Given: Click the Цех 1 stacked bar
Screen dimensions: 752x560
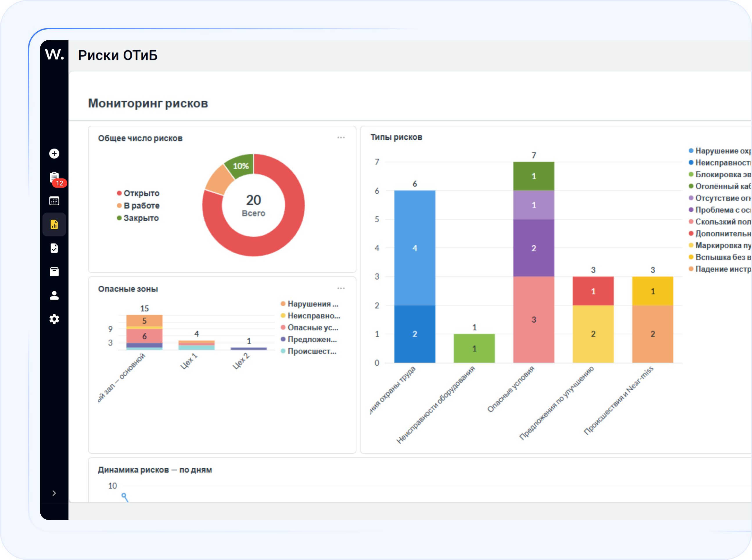Looking at the screenshot, I should point(196,345).
